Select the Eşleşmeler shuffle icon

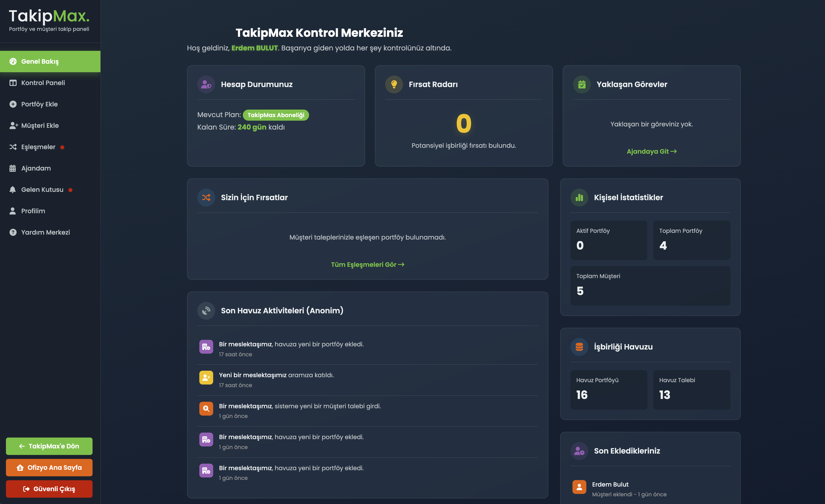pyautogui.click(x=13, y=147)
